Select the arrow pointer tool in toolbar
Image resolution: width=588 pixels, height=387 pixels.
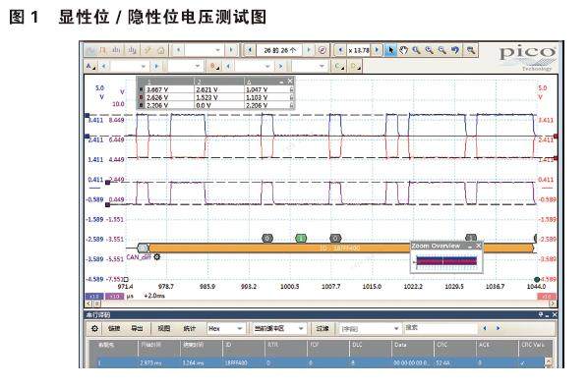pyautogui.click(x=390, y=50)
